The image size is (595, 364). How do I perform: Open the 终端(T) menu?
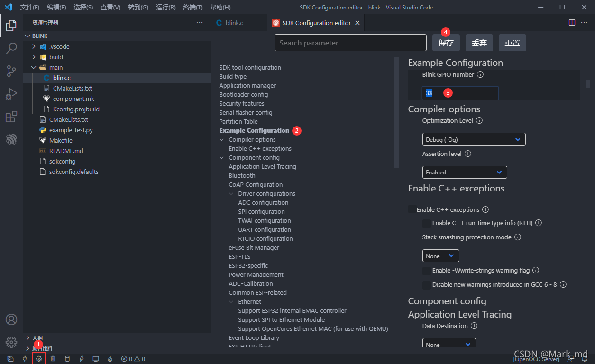click(193, 8)
